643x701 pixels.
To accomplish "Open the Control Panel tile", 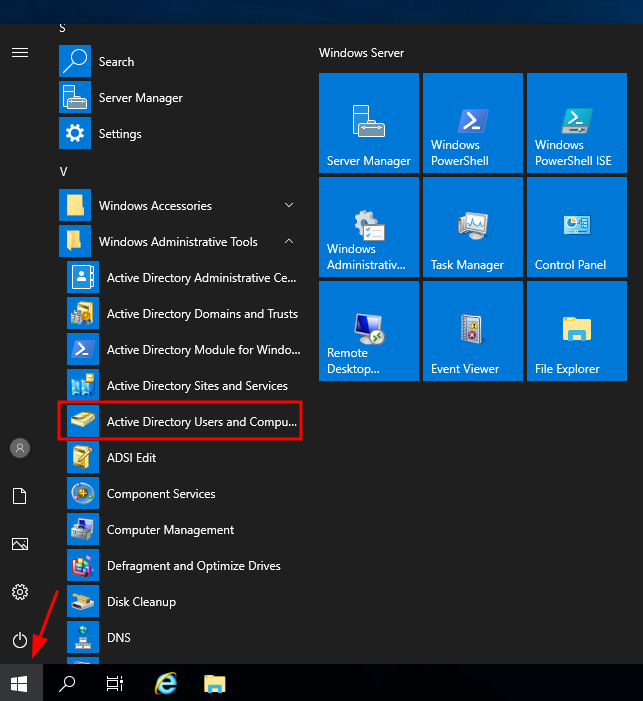I will (x=577, y=227).
